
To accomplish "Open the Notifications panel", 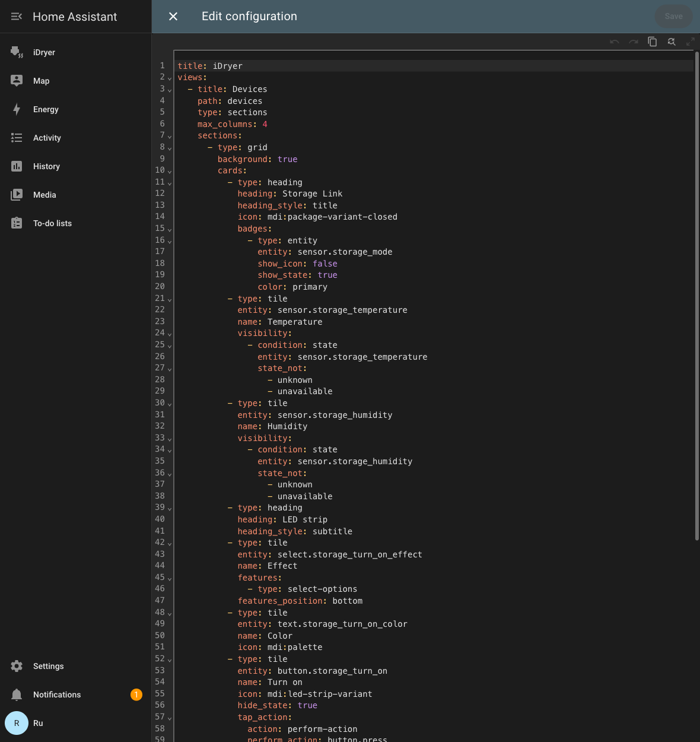I will coord(76,695).
